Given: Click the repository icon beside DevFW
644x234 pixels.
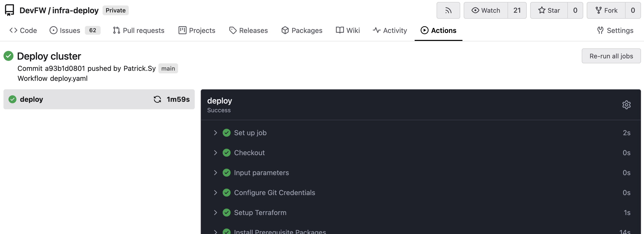Looking at the screenshot, I should tap(9, 10).
